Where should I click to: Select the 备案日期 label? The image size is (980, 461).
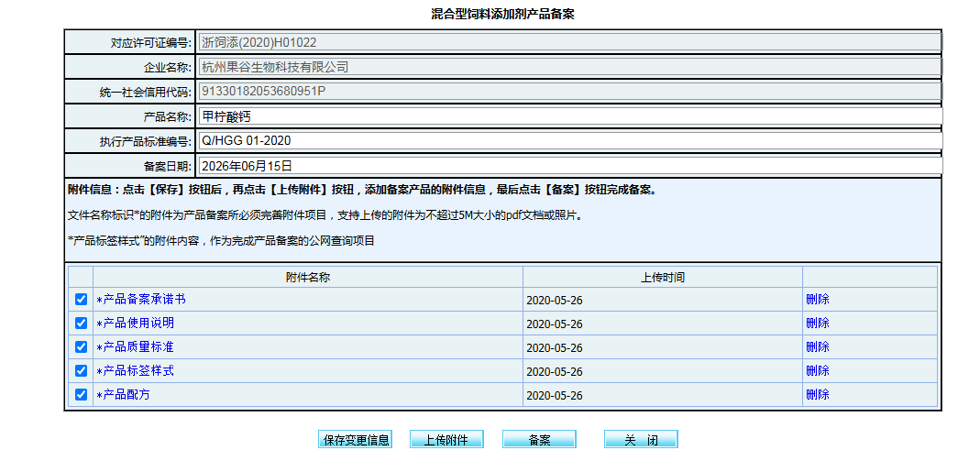(168, 166)
